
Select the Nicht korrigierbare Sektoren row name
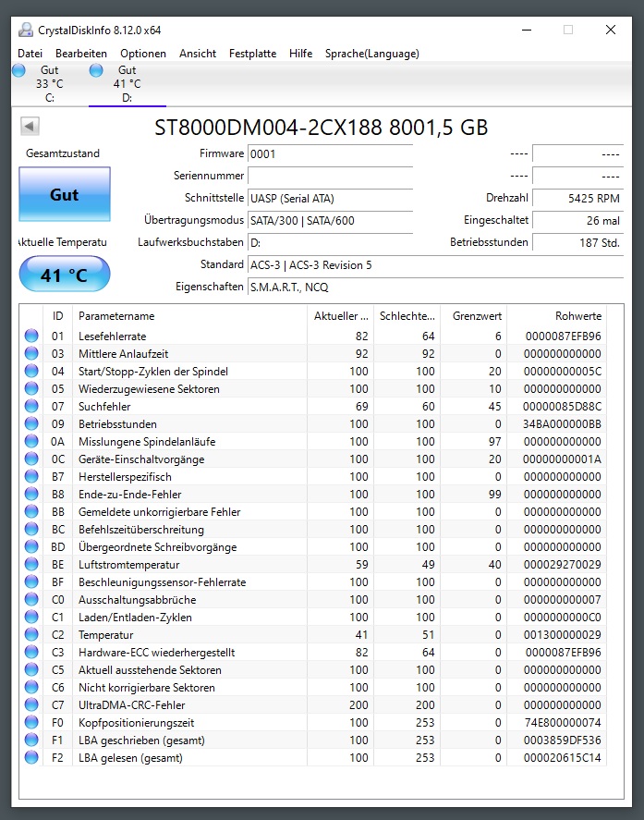[146, 687]
